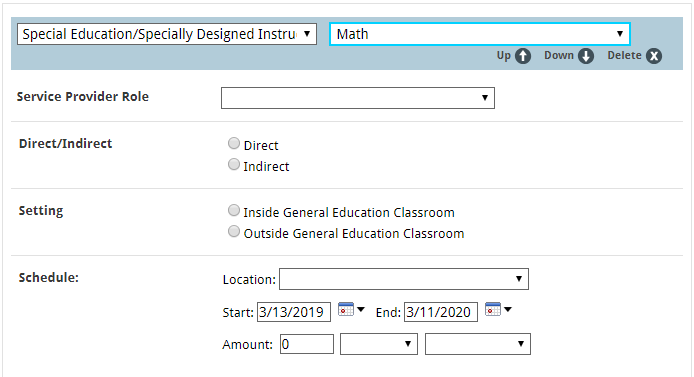
Task: Click the Delete X icon
Action: 654,56
